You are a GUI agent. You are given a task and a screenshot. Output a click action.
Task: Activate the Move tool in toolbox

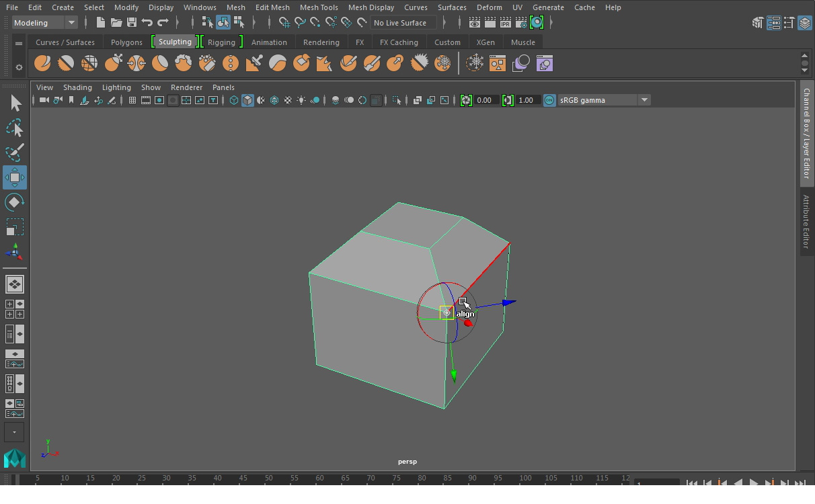tap(15, 177)
